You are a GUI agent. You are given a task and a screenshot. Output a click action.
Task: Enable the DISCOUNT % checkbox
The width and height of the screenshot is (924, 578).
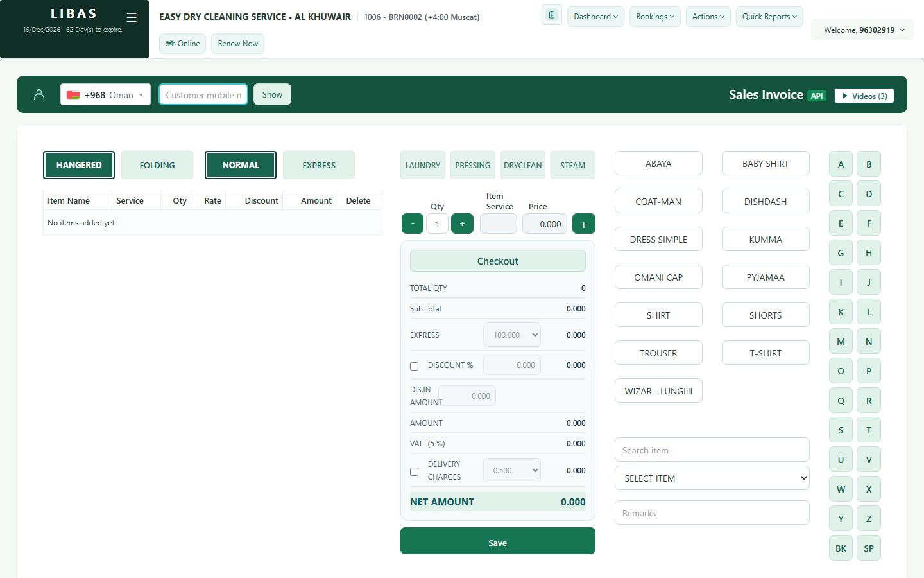[x=415, y=366]
